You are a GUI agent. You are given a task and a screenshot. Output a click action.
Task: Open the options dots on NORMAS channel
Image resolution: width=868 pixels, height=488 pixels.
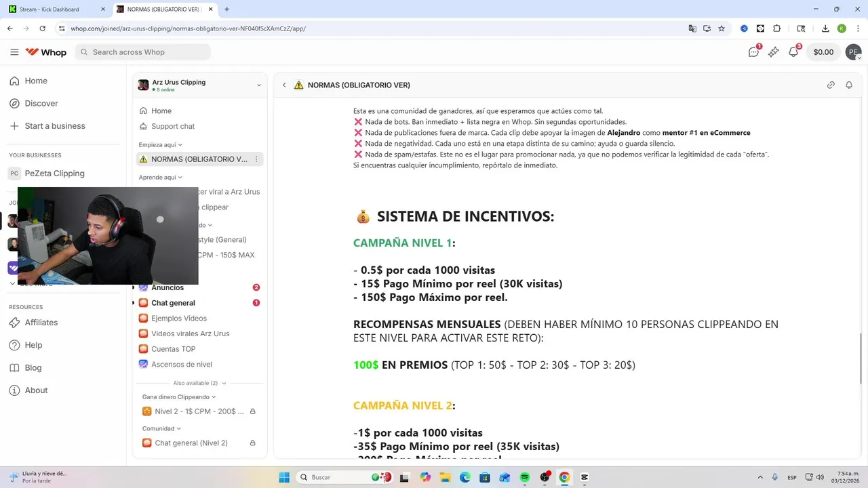tap(256, 159)
